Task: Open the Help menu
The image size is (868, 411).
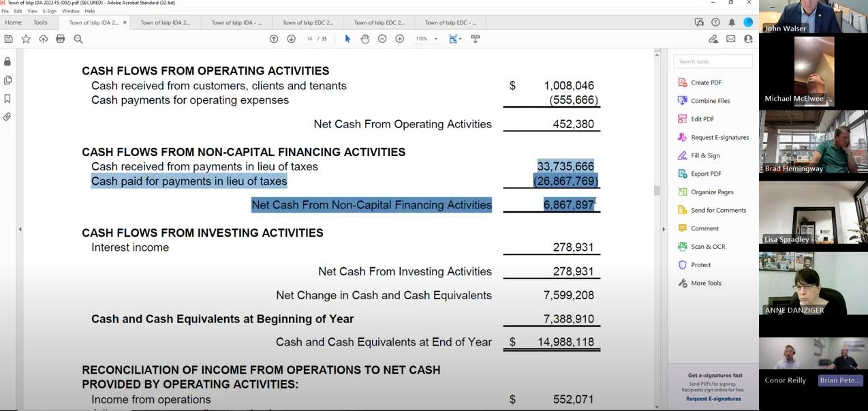Action: (x=90, y=11)
